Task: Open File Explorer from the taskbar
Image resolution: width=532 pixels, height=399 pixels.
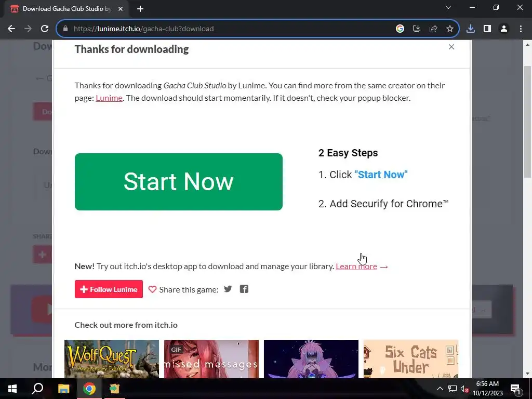Action: 63,389
